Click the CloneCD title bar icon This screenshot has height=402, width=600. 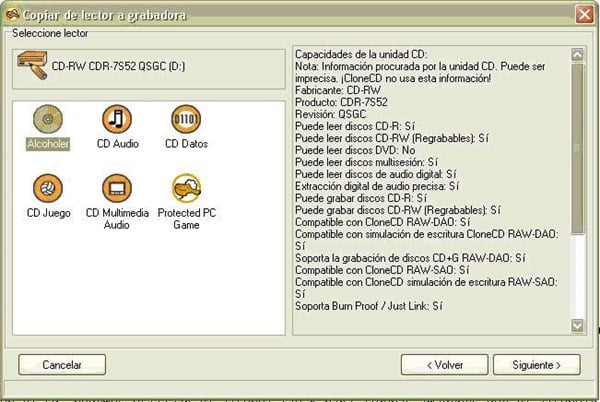click(x=12, y=15)
